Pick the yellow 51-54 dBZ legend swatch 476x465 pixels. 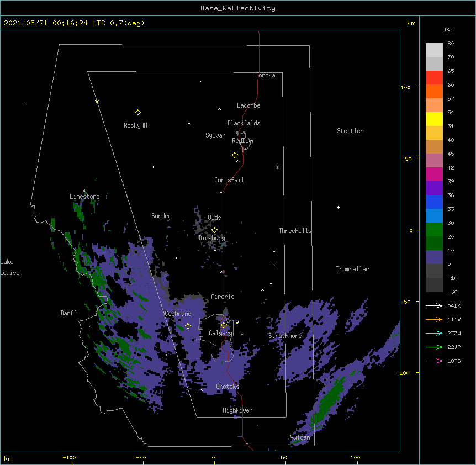coord(434,119)
